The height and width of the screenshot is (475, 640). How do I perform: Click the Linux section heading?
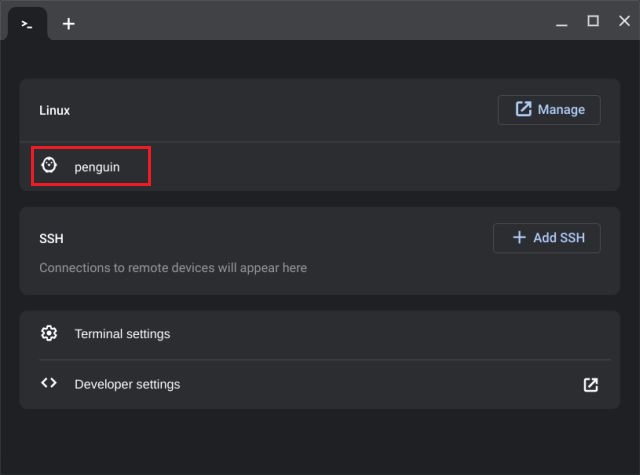(55, 110)
